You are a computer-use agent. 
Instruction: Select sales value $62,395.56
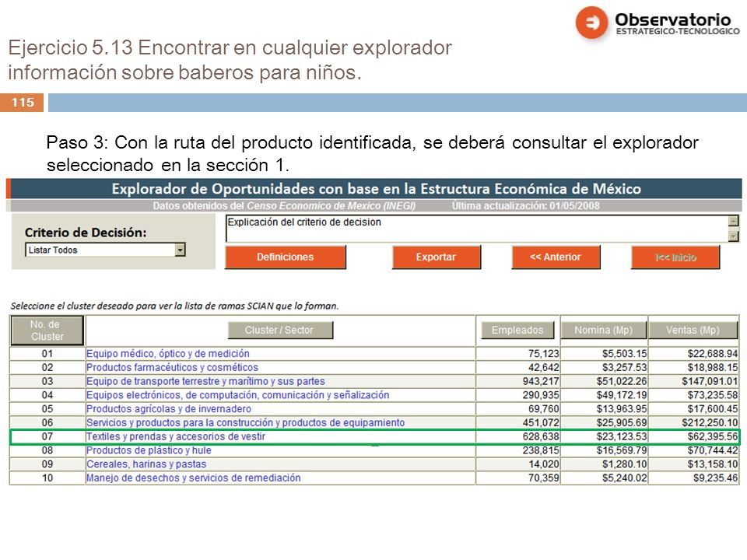click(713, 436)
